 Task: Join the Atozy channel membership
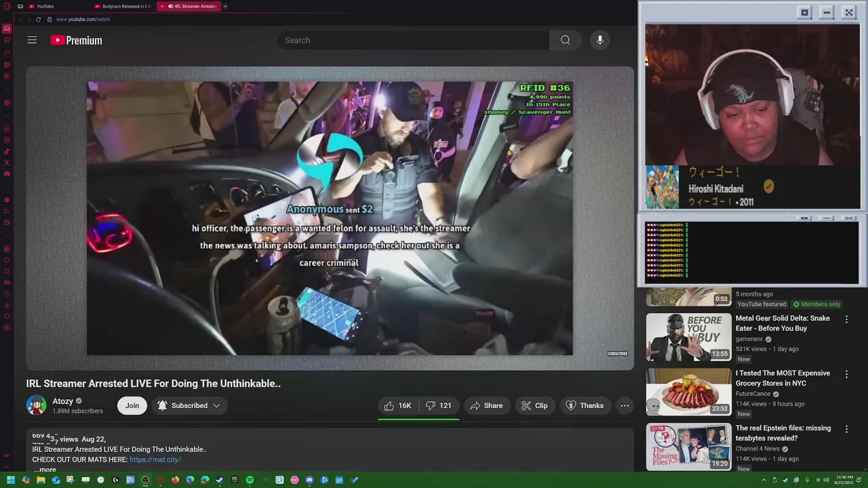pos(132,405)
